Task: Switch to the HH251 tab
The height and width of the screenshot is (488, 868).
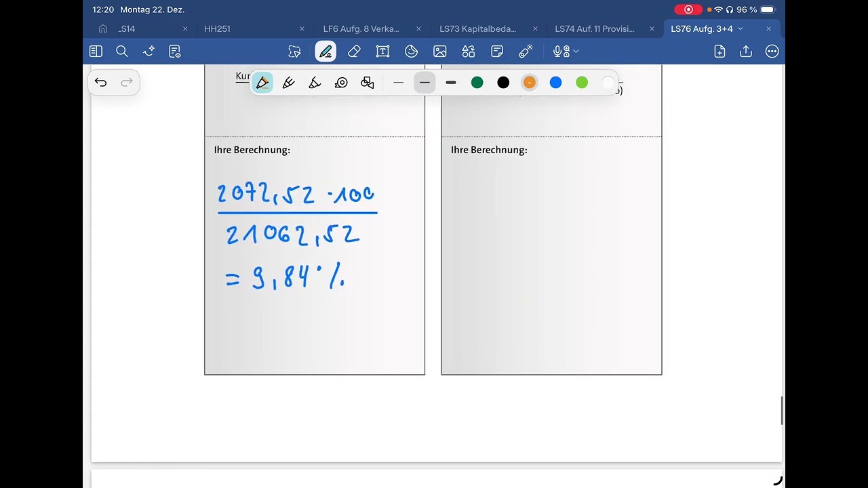Action: point(218,29)
